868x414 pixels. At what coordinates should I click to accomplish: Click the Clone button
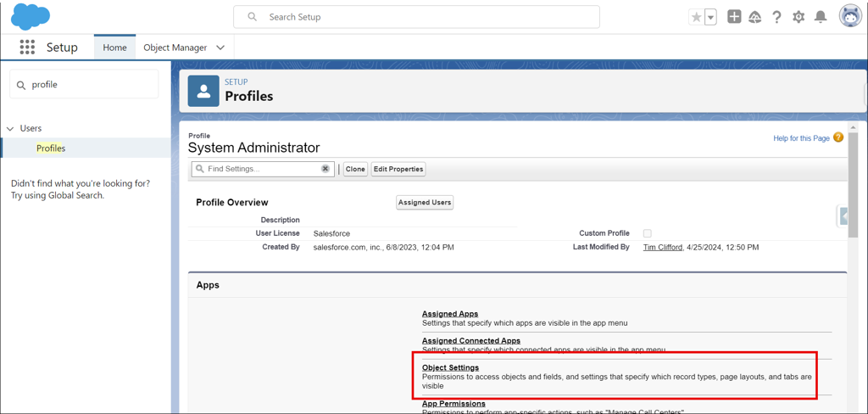click(x=355, y=169)
